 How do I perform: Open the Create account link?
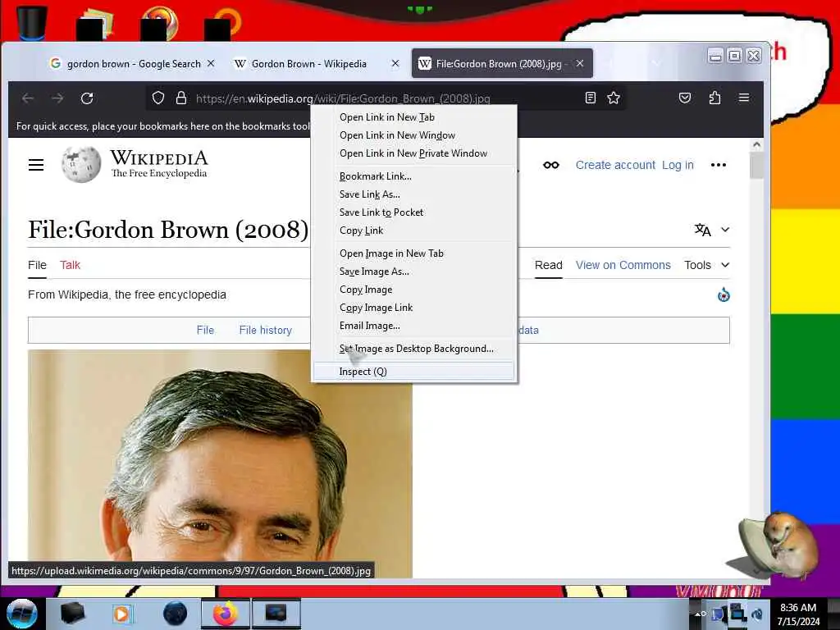(615, 165)
